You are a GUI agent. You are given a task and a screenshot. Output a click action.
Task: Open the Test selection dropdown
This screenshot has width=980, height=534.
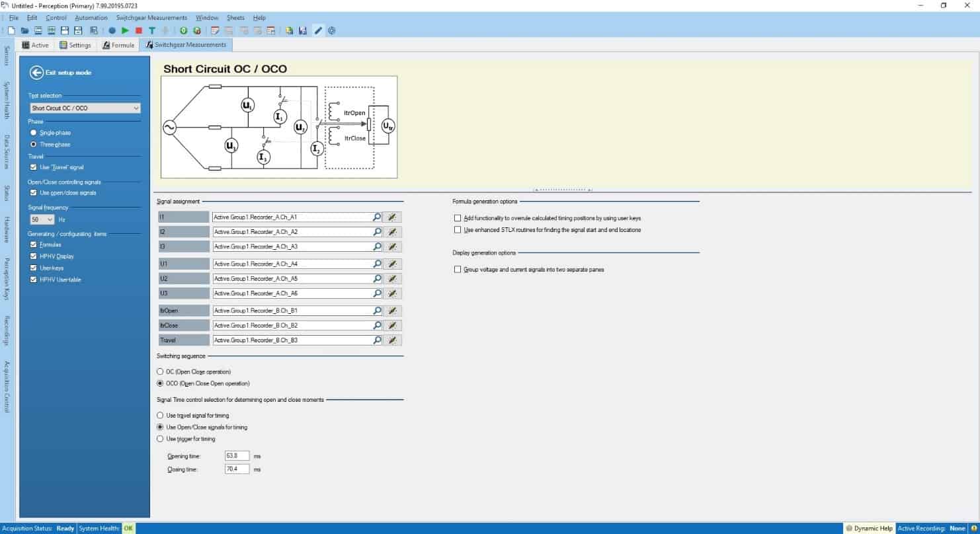click(85, 108)
